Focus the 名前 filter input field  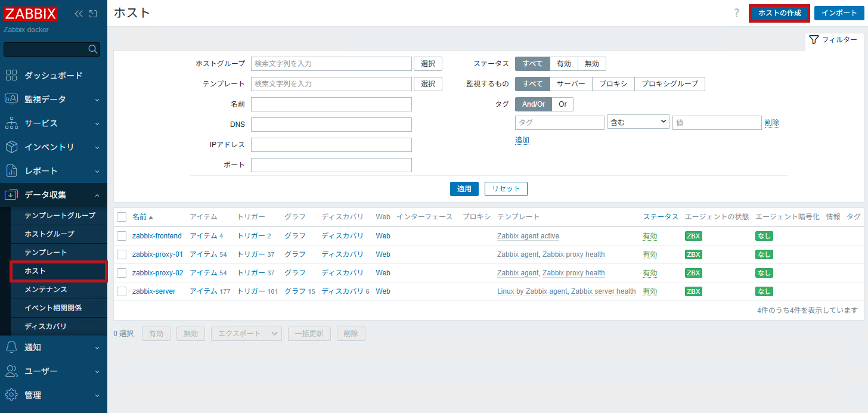click(x=331, y=104)
